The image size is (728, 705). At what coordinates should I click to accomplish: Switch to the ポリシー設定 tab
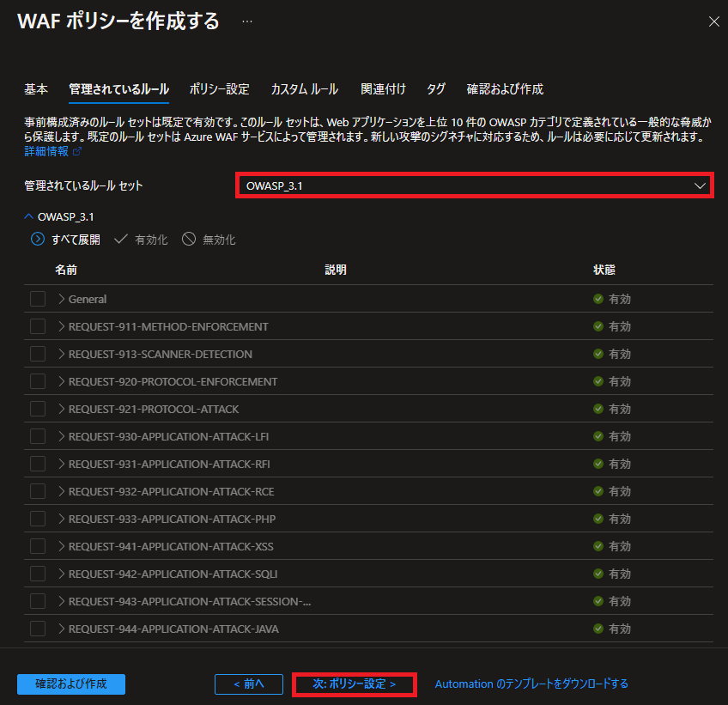pyautogui.click(x=219, y=89)
